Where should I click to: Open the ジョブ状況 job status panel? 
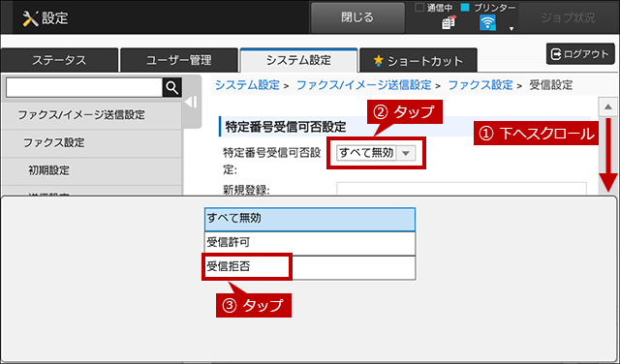point(568,17)
